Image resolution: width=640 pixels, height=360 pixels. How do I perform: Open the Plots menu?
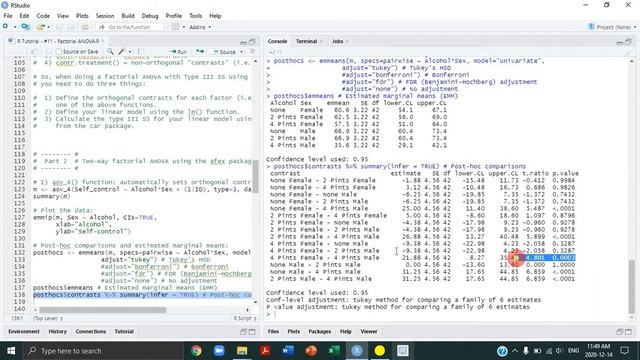82,16
